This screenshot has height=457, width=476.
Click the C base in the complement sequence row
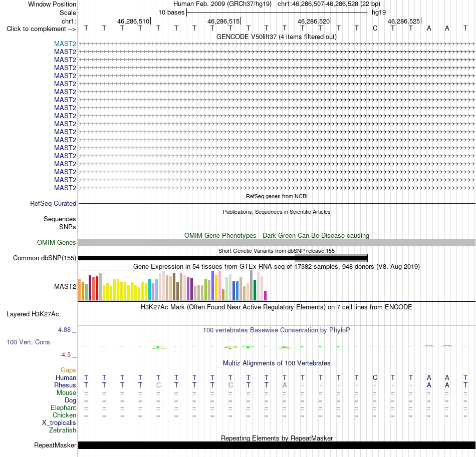pyautogui.click(x=375, y=29)
